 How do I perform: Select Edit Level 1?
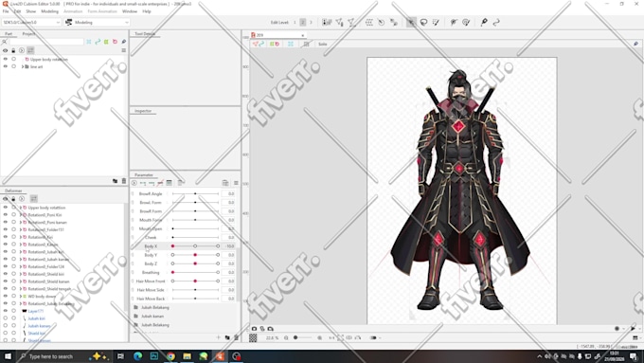(295, 22)
